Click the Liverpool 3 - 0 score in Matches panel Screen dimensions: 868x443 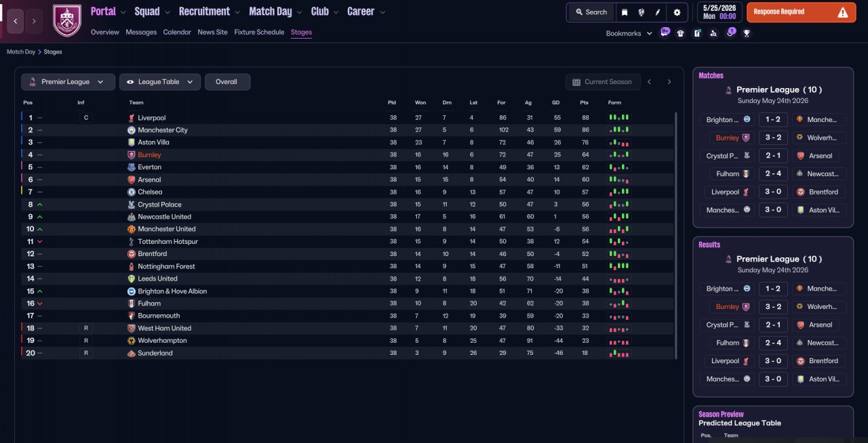coord(773,192)
